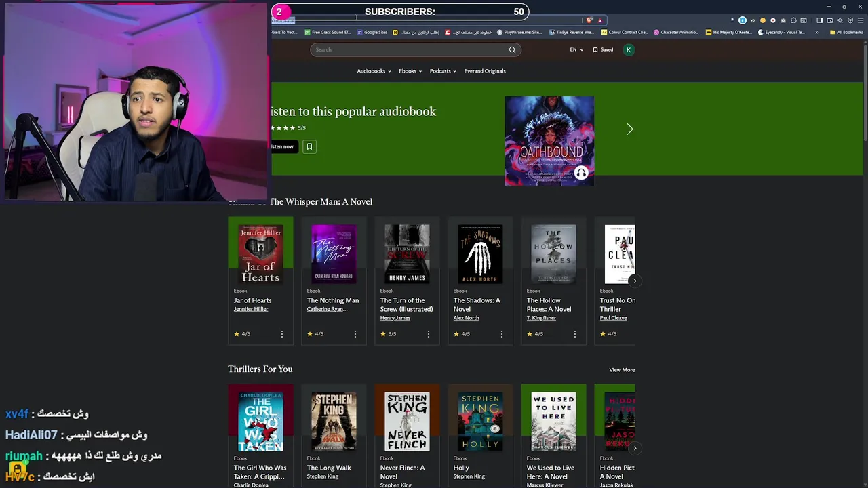This screenshot has height=488, width=868.
Task: Open Free Grass Sound Effects bookmark
Action: click(x=328, y=32)
